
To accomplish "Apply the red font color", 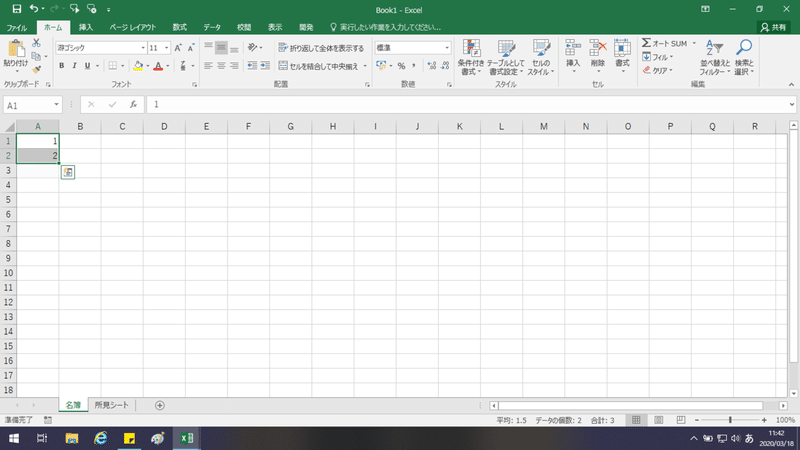I will click(x=158, y=66).
